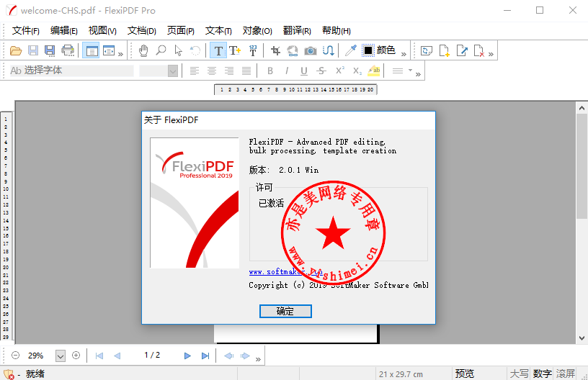This screenshot has width=588, height=380.
Task: Go to the next page
Action: (187, 356)
